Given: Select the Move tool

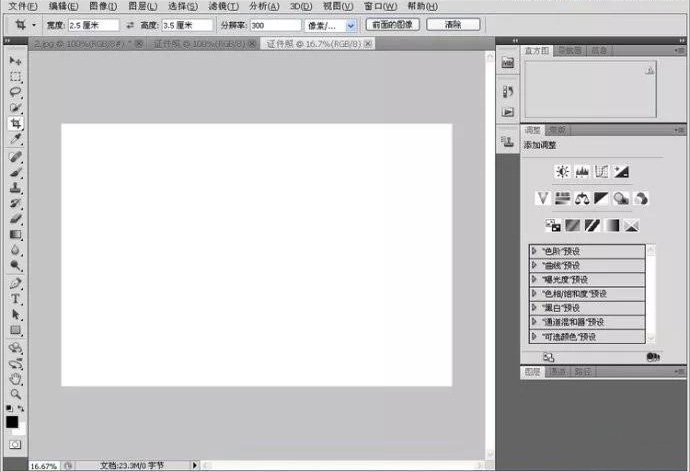Looking at the screenshot, I should 15,61.
